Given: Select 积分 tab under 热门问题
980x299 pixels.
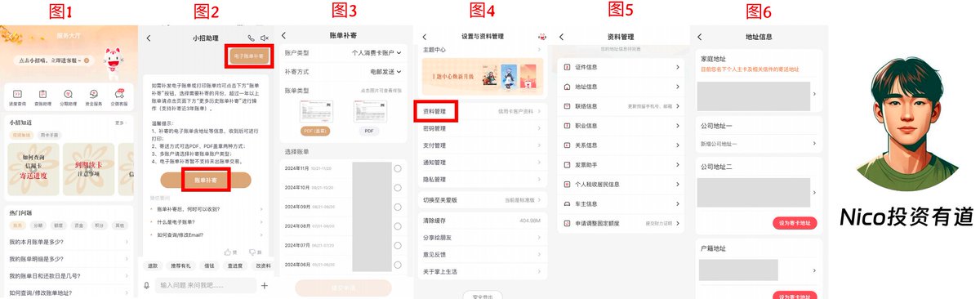Looking at the screenshot, I should (99, 225).
